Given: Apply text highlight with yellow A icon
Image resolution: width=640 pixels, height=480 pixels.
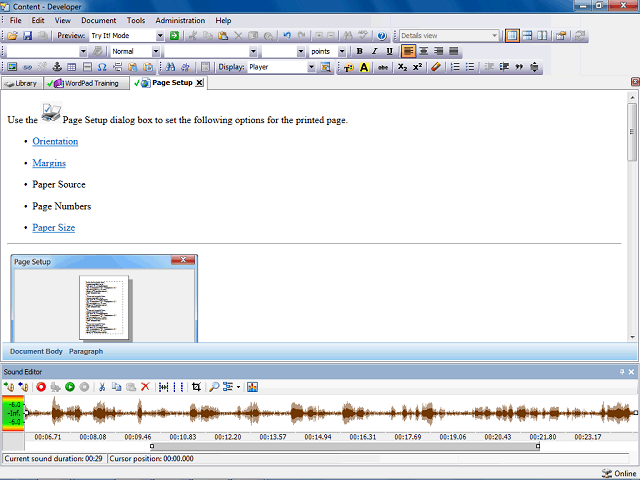Looking at the screenshot, I should pos(364,67).
